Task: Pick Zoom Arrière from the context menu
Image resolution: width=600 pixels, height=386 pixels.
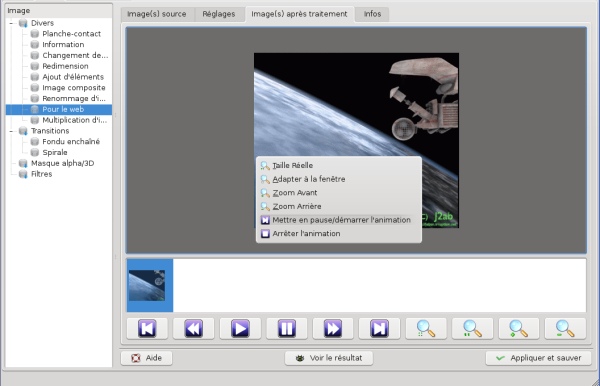Action: pyautogui.click(x=339, y=206)
